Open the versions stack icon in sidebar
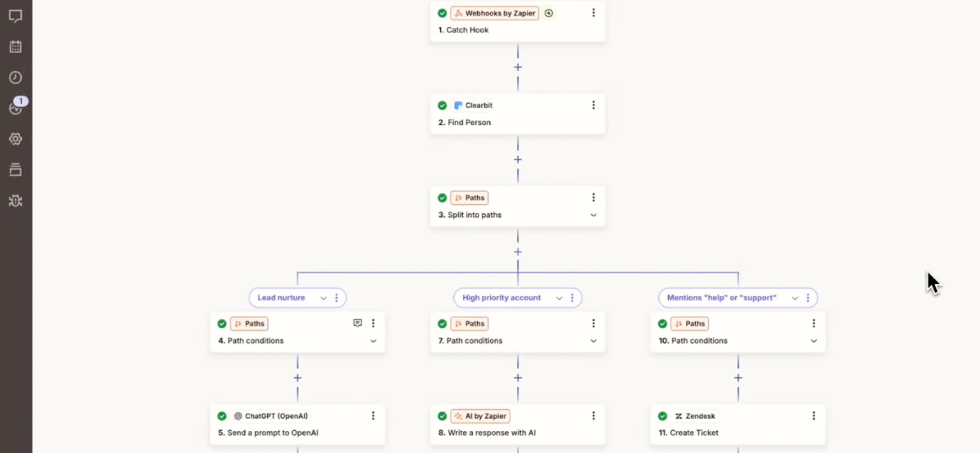 16,170
